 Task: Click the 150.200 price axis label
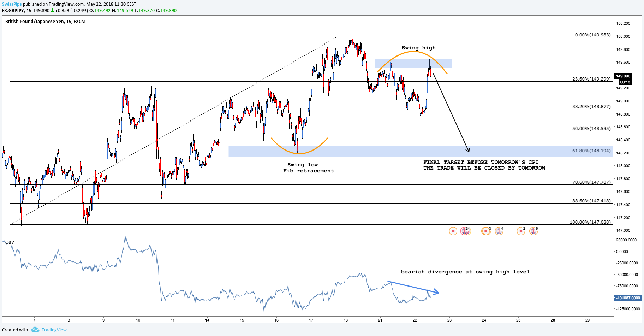[x=623, y=24]
